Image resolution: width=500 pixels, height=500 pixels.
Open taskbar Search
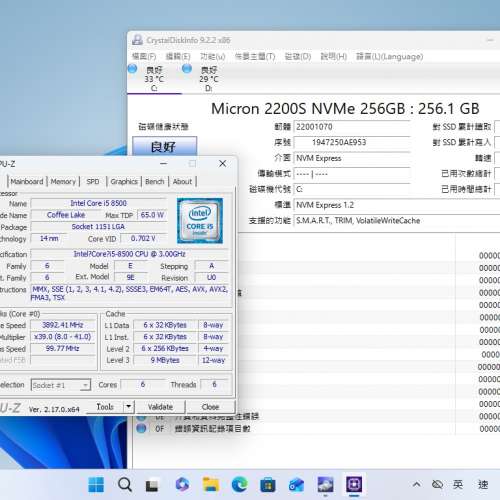pos(125,485)
